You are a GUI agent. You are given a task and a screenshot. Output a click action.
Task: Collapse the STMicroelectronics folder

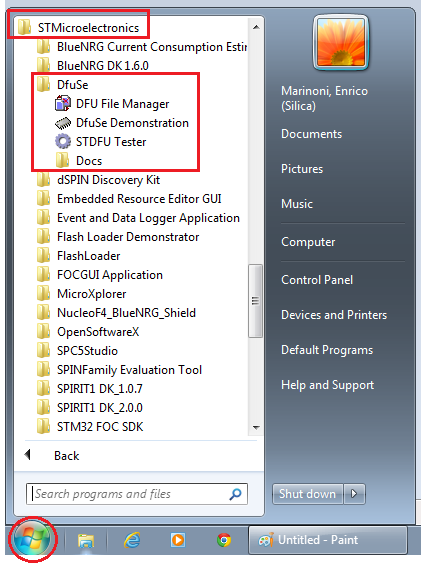(78, 28)
